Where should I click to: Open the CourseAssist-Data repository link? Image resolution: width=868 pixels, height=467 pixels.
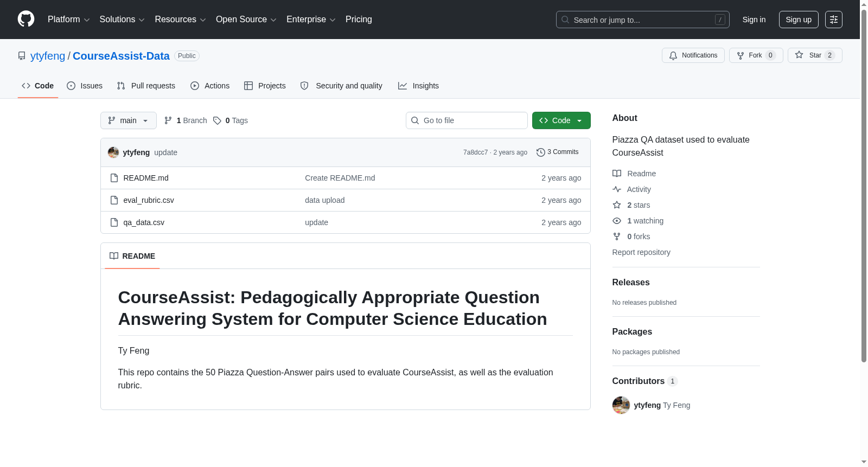coord(121,56)
